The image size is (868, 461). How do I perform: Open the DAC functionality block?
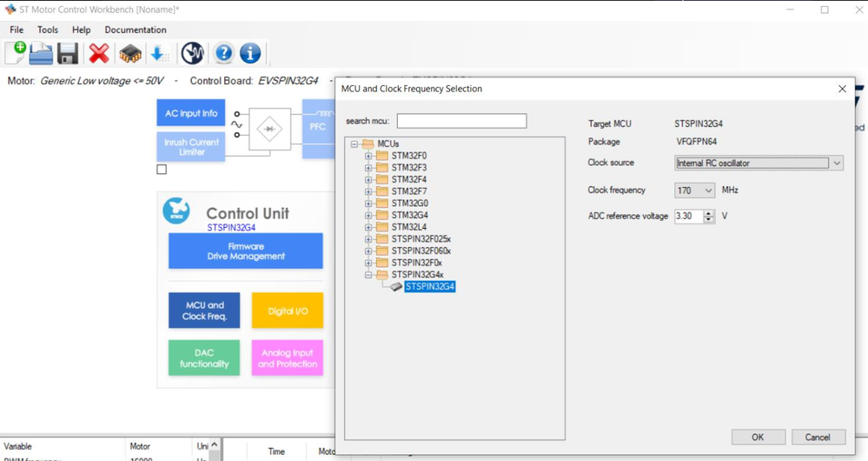pos(204,358)
